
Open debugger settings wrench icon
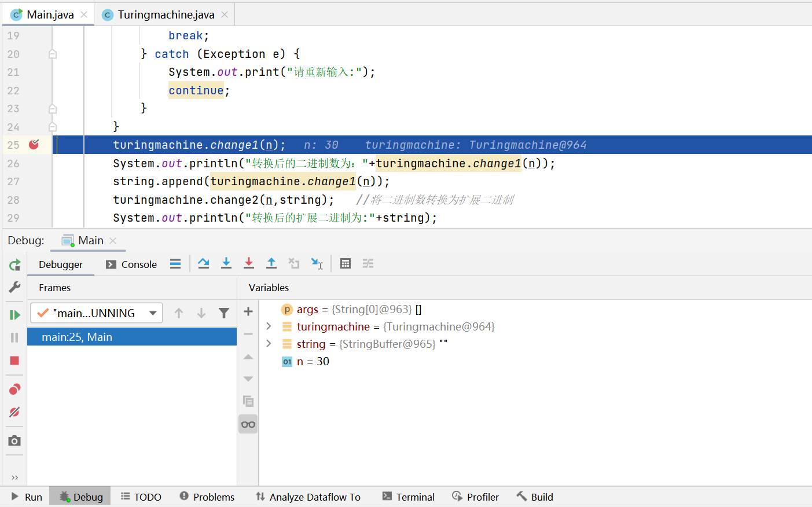15,287
